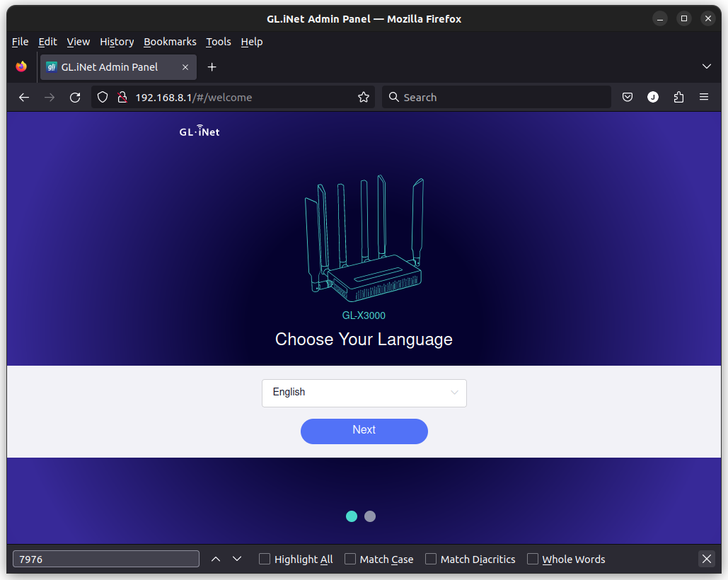Close the Firefox window

[708, 18]
